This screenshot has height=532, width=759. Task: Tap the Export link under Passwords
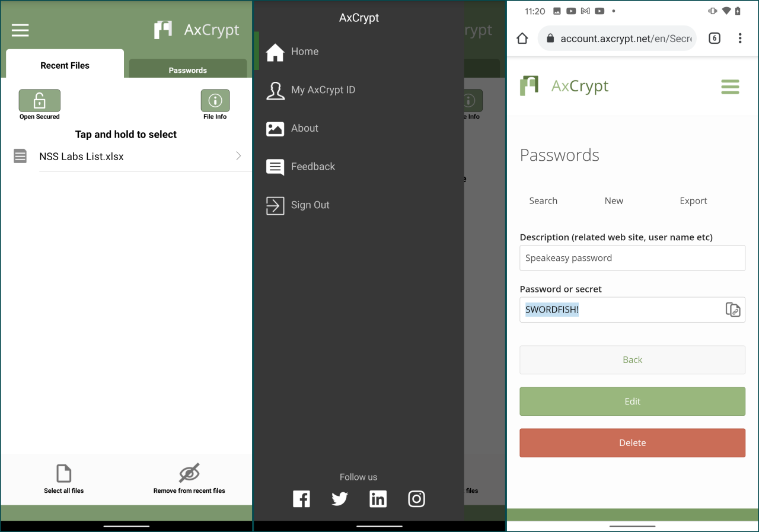coord(693,201)
